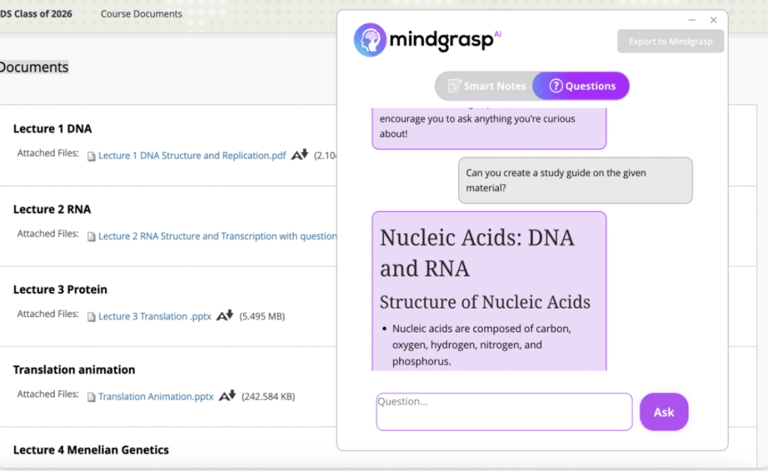The width and height of the screenshot is (768, 471).
Task: Open Lecture 1 DNA Structure and Replication.pdf
Action: coord(192,156)
